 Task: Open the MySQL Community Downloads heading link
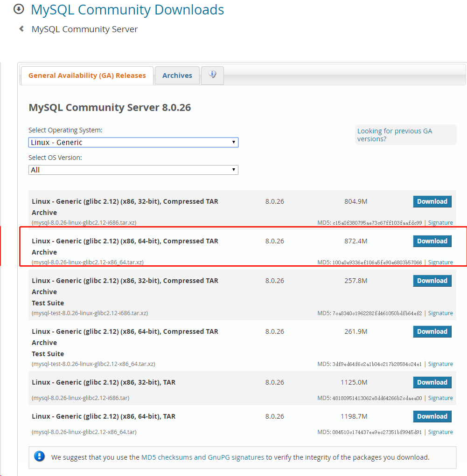pos(127,10)
